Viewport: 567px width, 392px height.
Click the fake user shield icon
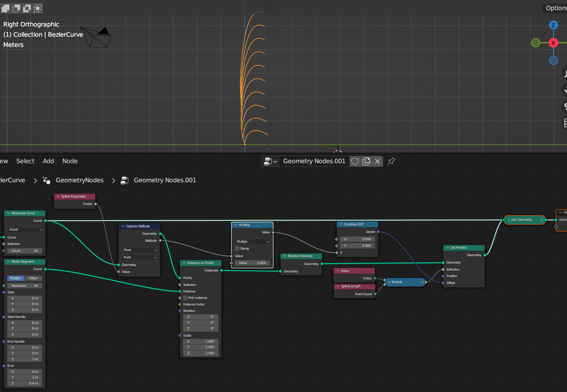355,161
